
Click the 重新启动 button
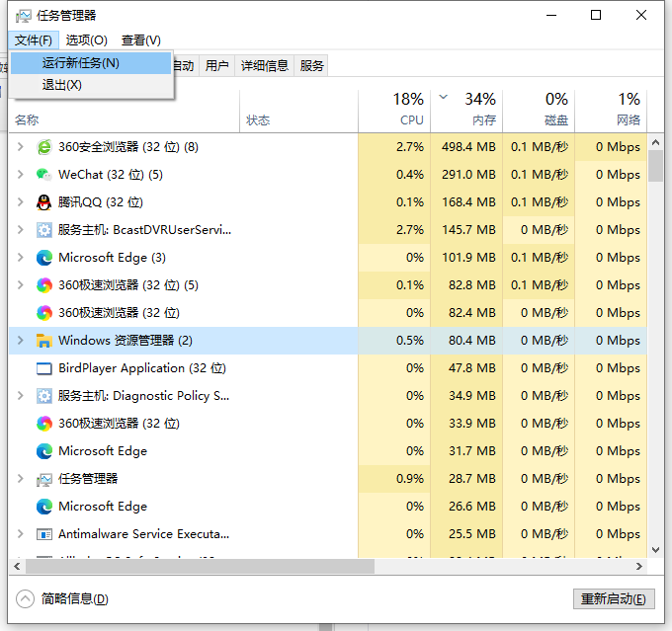[x=613, y=599]
